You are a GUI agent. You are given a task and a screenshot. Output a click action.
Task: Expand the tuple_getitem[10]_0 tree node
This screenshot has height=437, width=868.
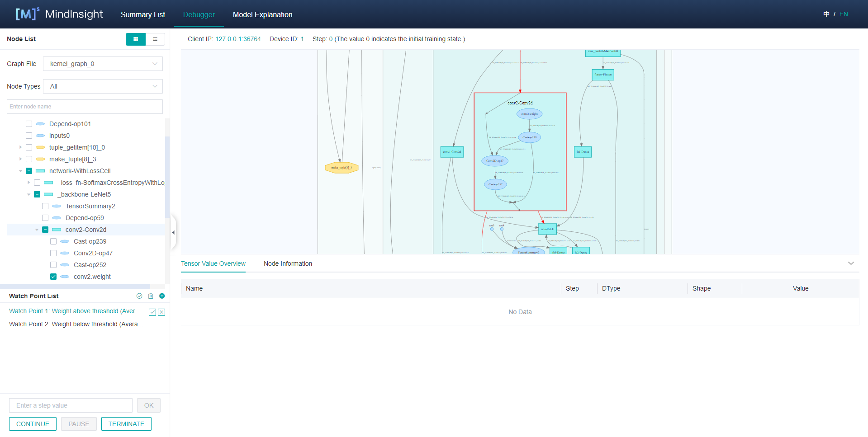20,147
